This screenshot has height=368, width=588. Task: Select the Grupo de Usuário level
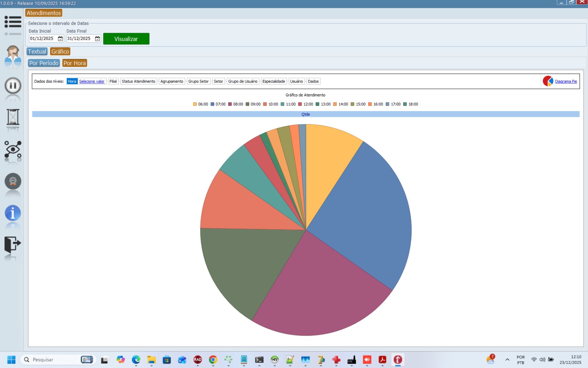click(243, 81)
